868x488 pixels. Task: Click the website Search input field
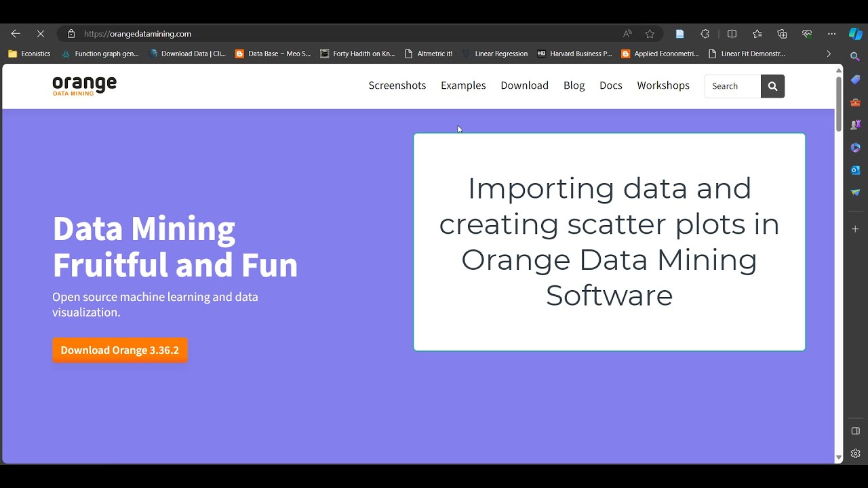click(732, 86)
